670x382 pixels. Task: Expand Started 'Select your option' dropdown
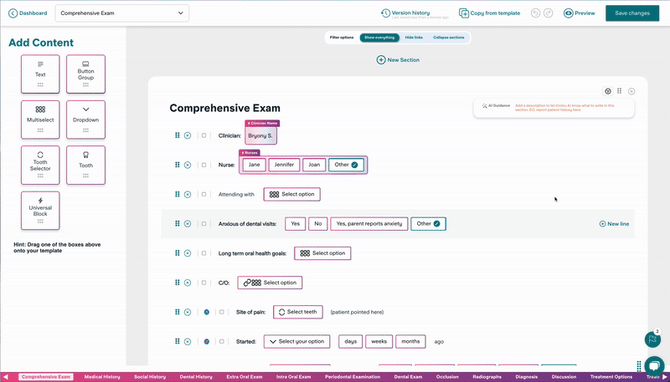tap(297, 341)
